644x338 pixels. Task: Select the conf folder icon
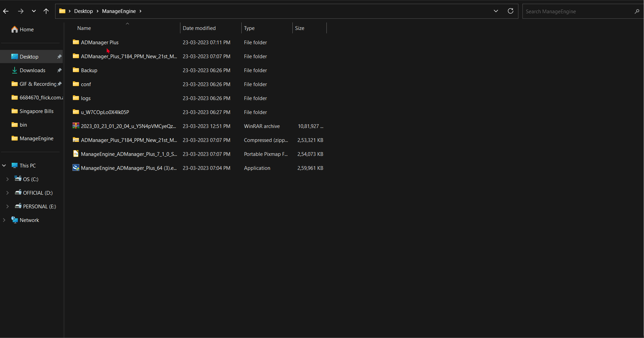[x=76, y=84]
